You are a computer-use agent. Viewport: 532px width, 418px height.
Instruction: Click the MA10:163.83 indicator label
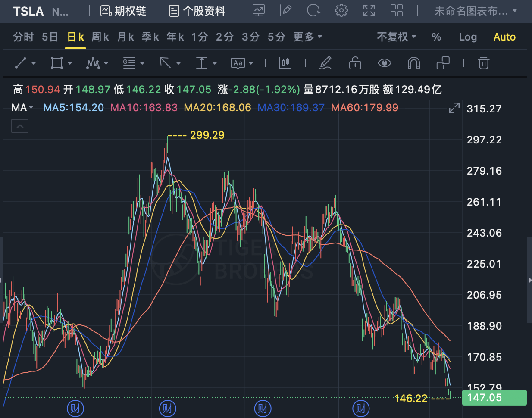(144, 108)
